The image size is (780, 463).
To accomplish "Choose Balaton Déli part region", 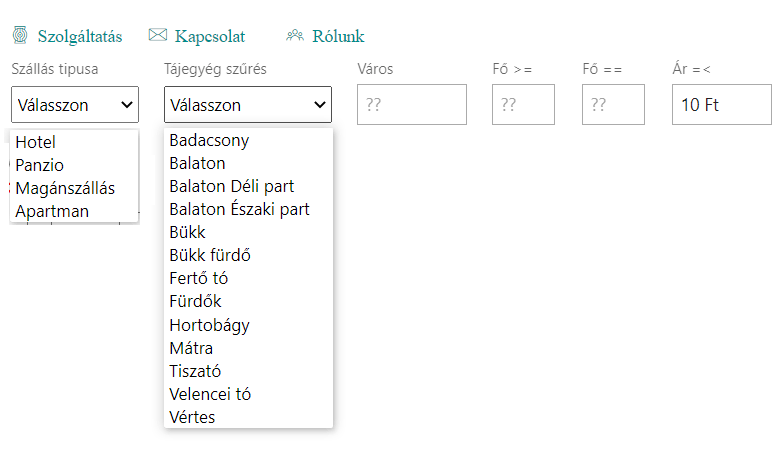I will pyautogui.click(x=231, y=186).
